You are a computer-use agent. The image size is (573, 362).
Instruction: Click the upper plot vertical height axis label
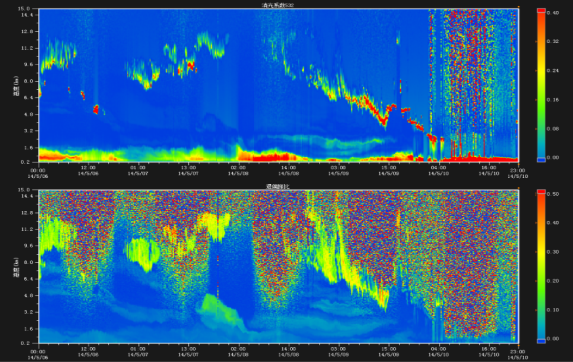click(16, 87)
